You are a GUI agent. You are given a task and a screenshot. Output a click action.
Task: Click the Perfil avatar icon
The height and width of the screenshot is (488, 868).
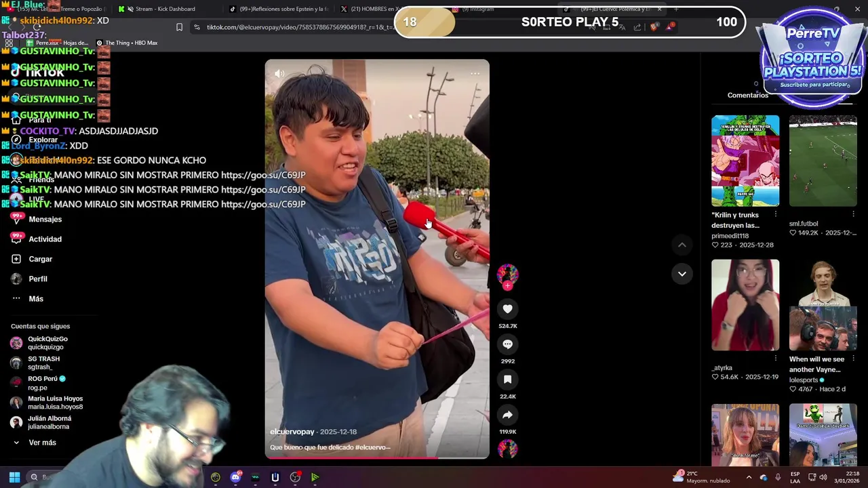click(x=16, y=279)
